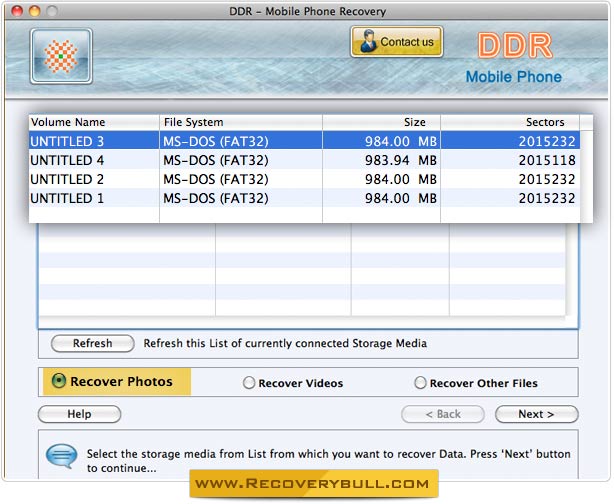Click the < Back button
Screen dimensions: 614x504
coord(443,414)
